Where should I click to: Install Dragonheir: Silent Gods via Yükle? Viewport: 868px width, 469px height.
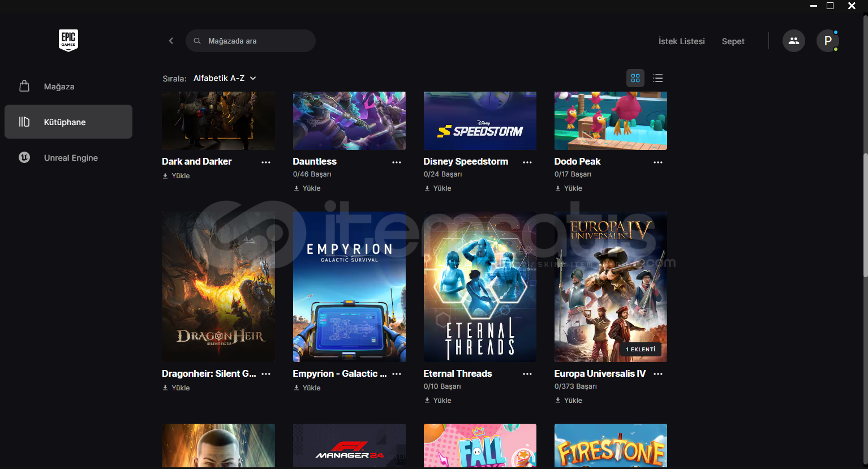pyautogui.click(x=177, y=388)
